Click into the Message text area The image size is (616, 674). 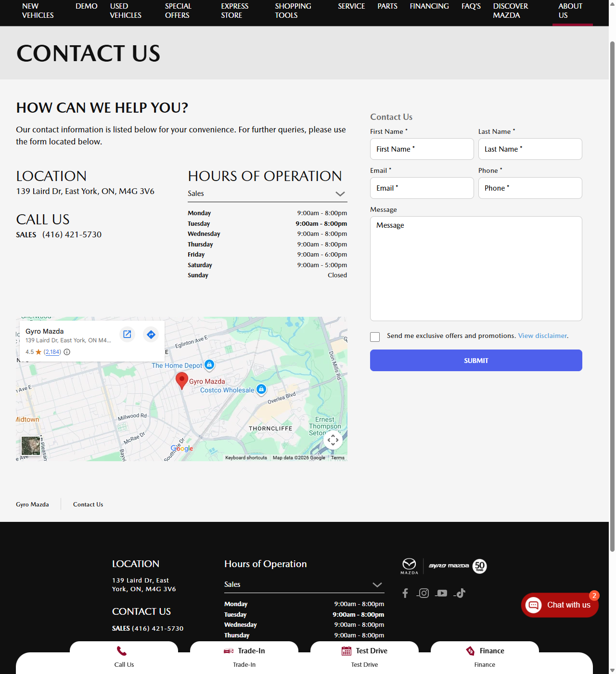(476, 269)
